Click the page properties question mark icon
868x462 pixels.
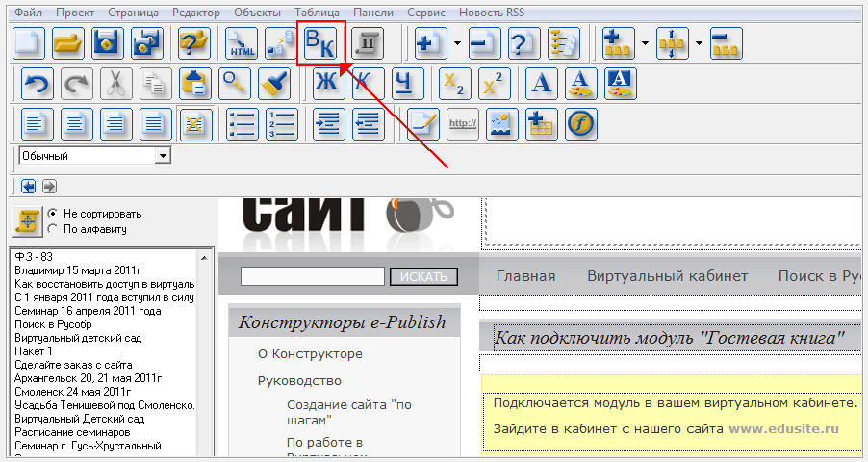click(524, 43)
